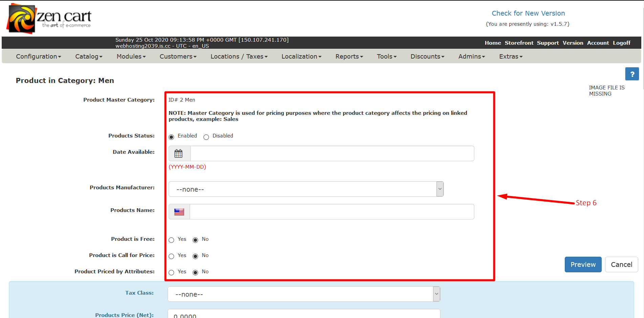644x318 pixels.
Task: Click the Preview button
Action: (583, 264)
